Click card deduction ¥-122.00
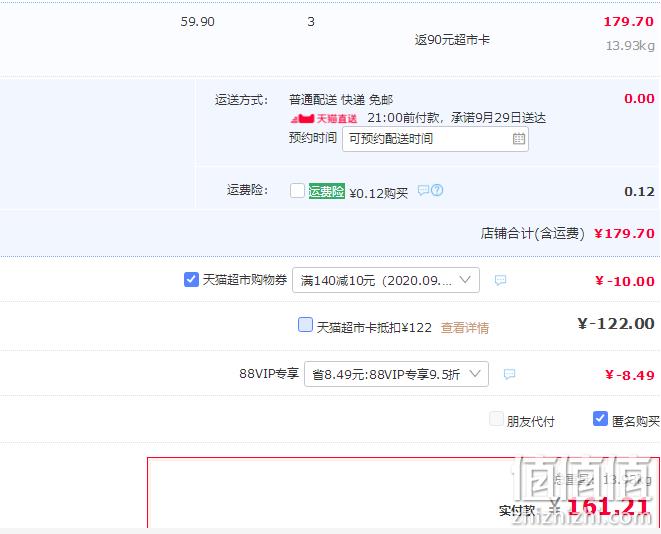 (615, 324)
